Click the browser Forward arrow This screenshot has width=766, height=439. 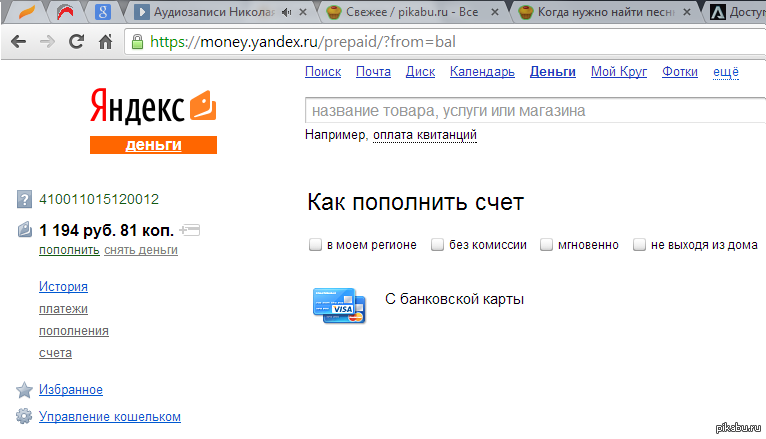coord(47,42)
